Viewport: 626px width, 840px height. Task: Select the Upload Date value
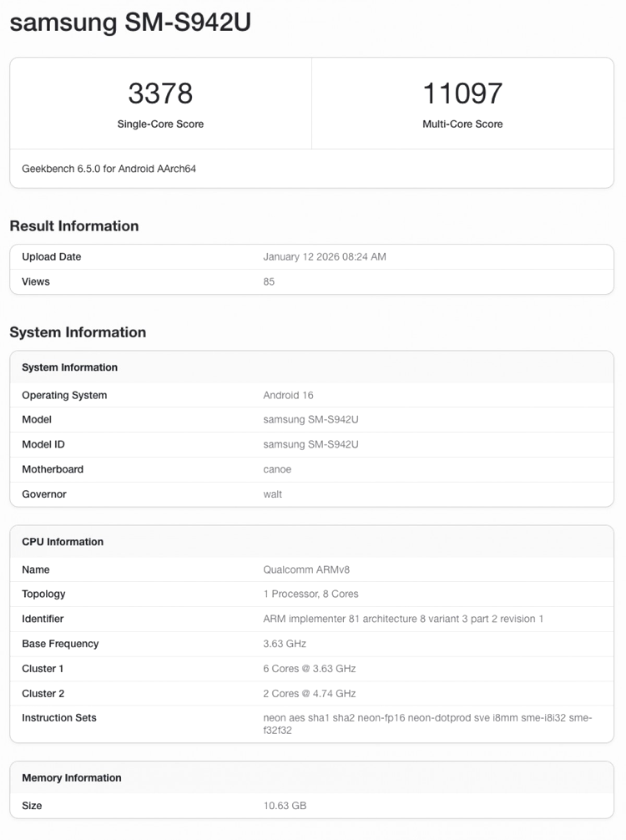point(324,257)
